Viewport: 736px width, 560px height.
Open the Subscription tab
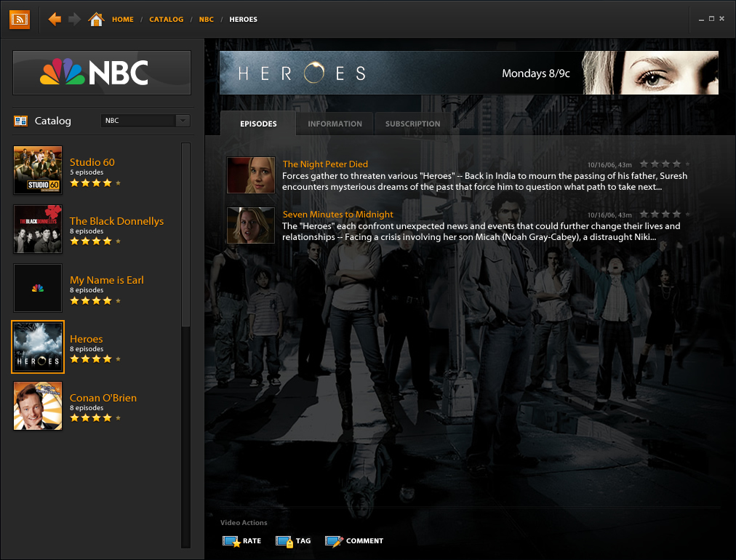[x=412, y=124]
